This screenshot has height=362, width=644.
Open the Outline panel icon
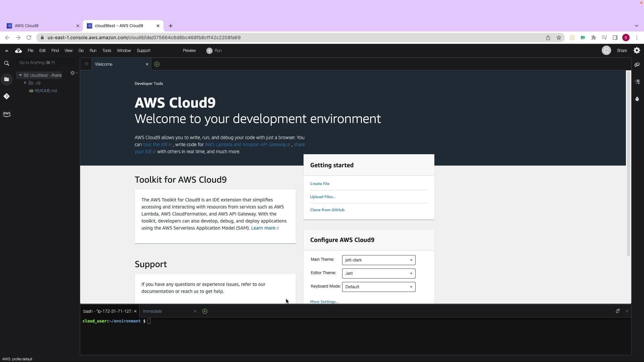tap(637, 82)
